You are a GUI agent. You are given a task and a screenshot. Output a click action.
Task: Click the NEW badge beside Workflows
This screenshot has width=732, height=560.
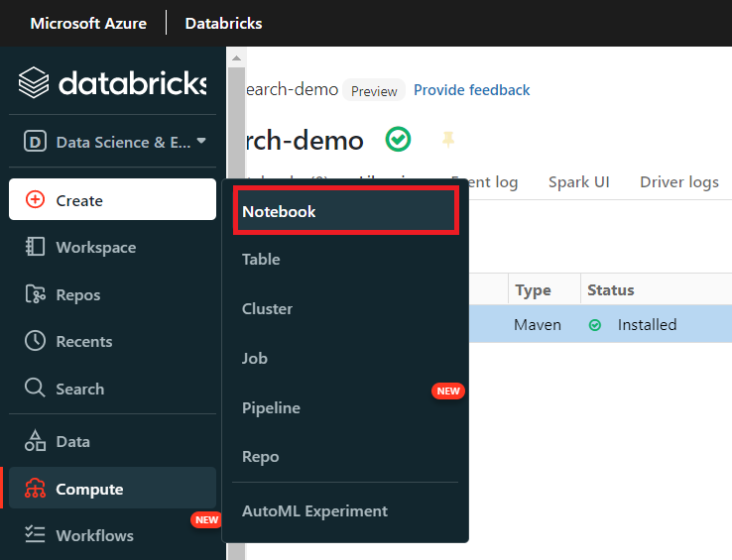(206, 520)
